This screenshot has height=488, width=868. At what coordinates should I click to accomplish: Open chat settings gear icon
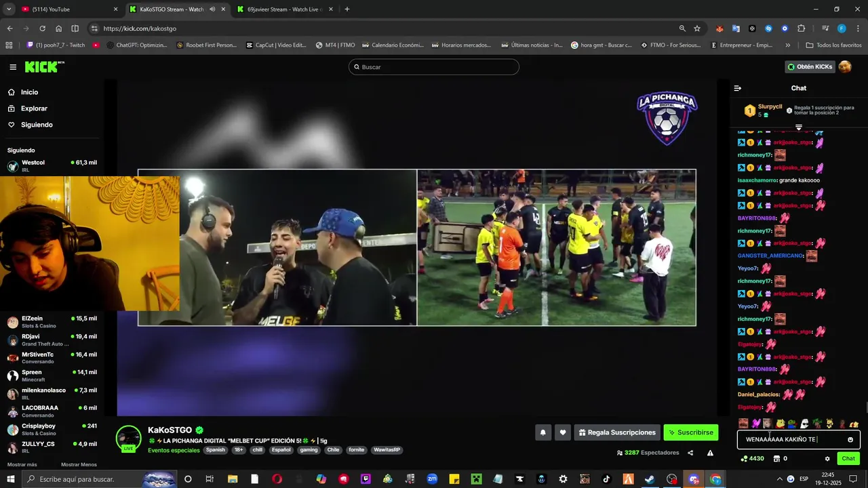click(x=827, y=459)
